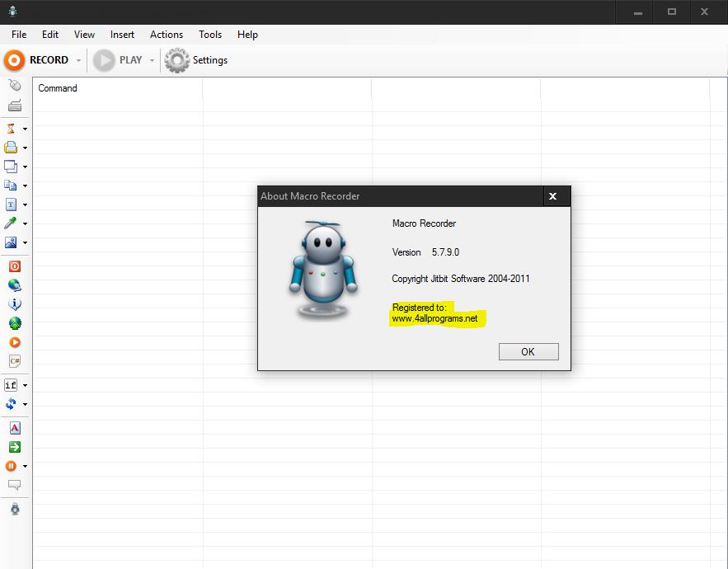Insert a comment with speech bubble icon
728x569 pixels.
[x=15, y=485]
